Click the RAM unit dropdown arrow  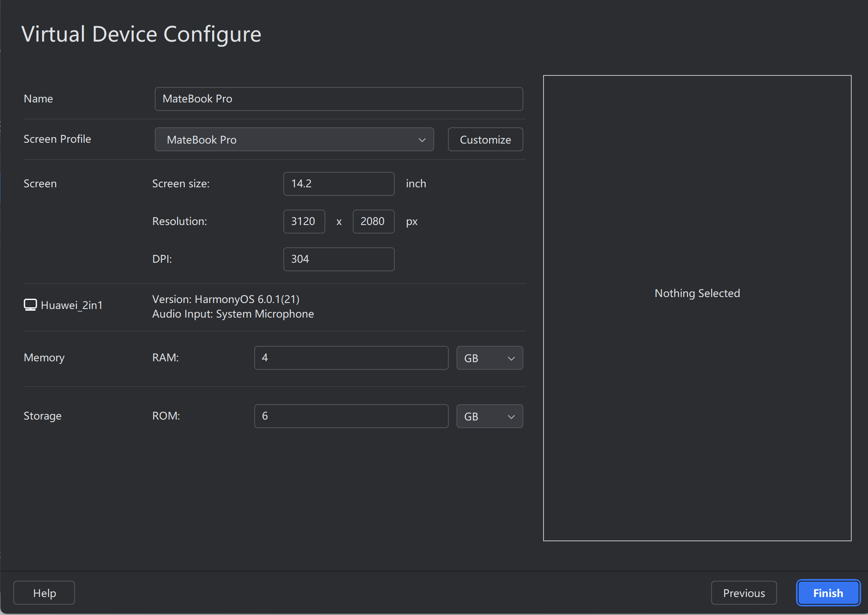point(511,358)
